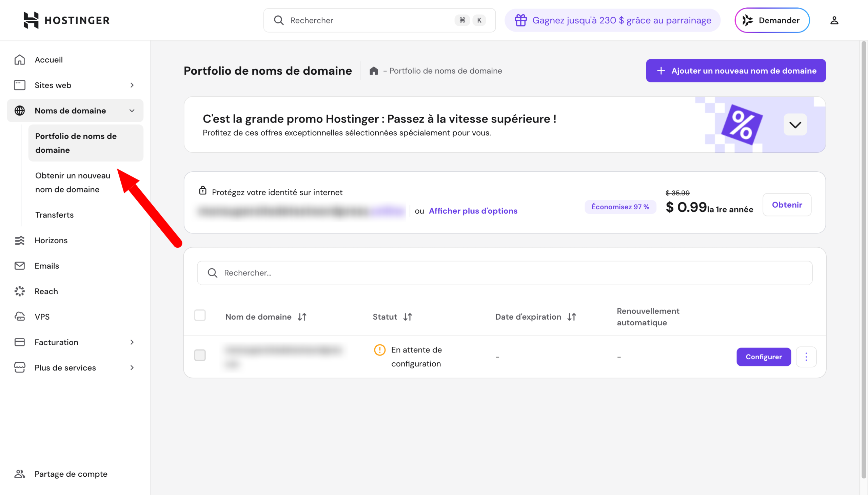The width and height of the screenshot is (868, 495).
Task: Open Horizons in the sidebar
Action: pos(75,240)
